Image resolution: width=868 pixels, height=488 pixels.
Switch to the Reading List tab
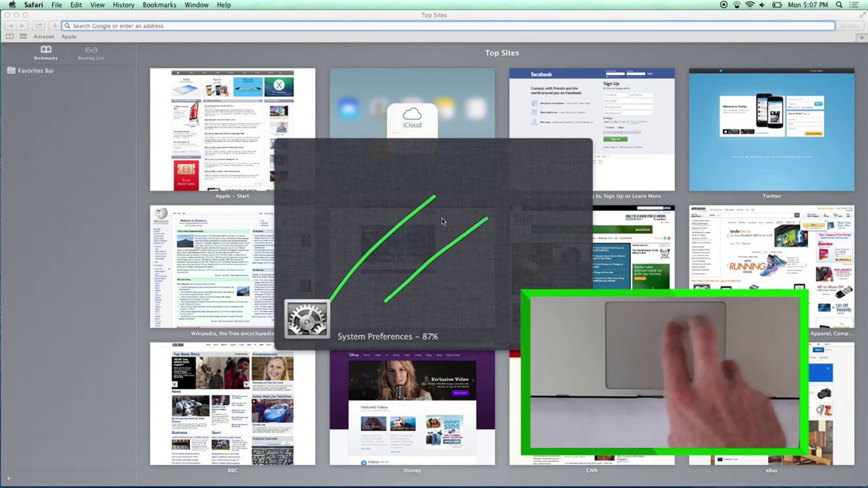(91, 53)
